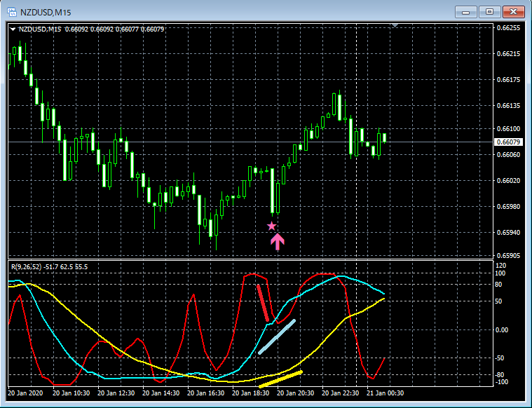Close the NZDUSD,M15 chart window
The image size is (532, 408).
(513, 12)
